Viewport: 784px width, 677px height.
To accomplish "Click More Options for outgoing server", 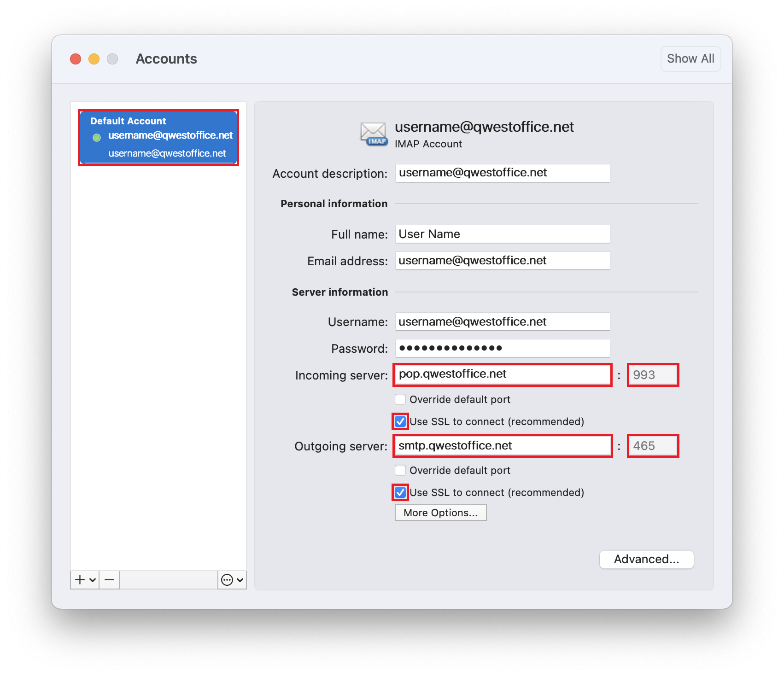I will [440, 513].
